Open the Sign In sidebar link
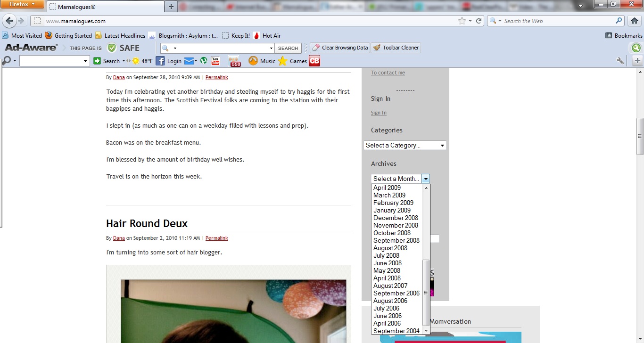This screenshot has width=644, height=343. (379, 113)
